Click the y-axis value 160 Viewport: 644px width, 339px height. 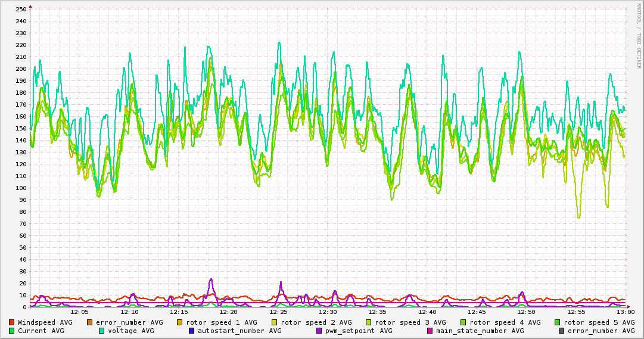[20, 116]
